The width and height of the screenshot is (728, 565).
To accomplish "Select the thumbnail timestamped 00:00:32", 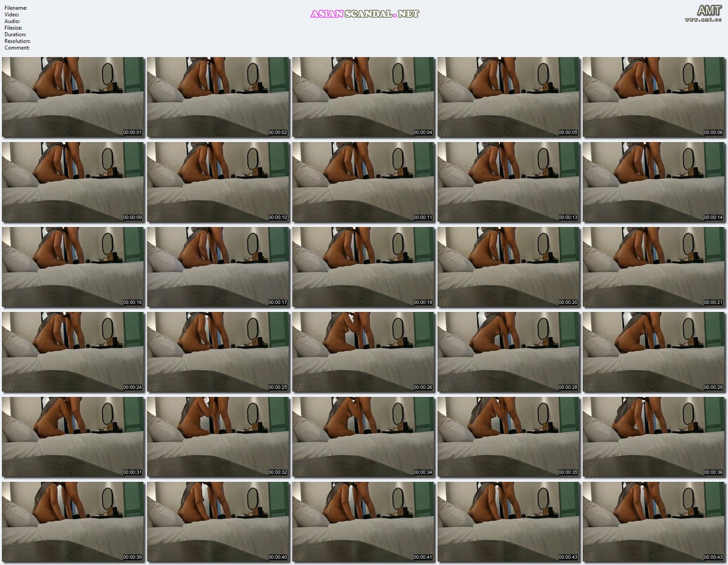I will coord(218,437).
